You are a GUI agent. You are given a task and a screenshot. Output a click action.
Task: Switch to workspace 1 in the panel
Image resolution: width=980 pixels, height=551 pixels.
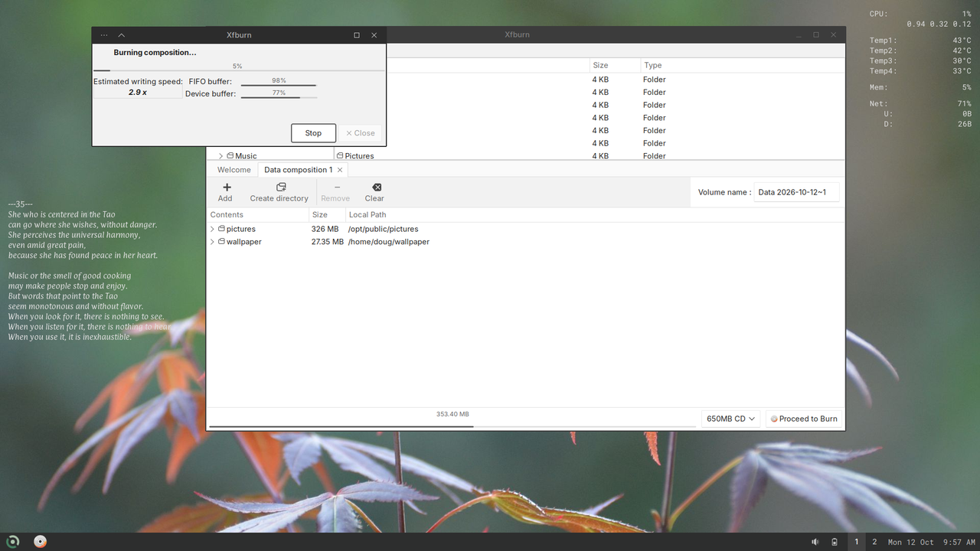[857, 542]
